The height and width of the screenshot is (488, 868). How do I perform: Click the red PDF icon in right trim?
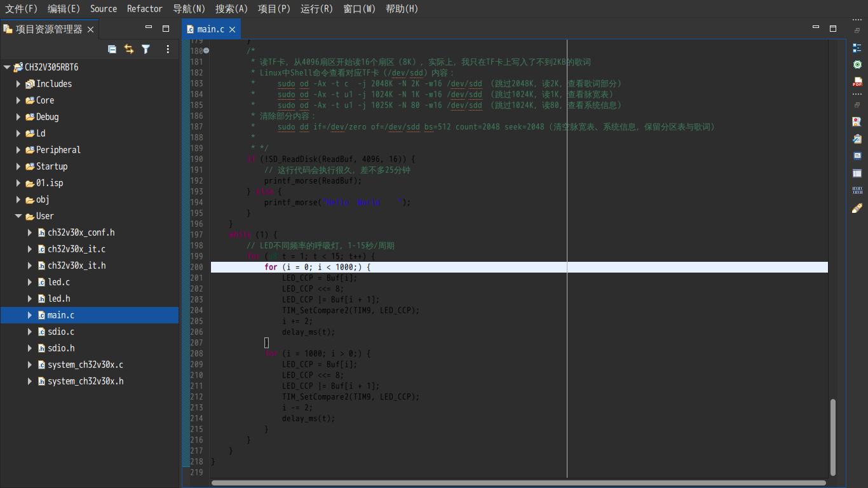pyautogui.click(x=857, y=82)
